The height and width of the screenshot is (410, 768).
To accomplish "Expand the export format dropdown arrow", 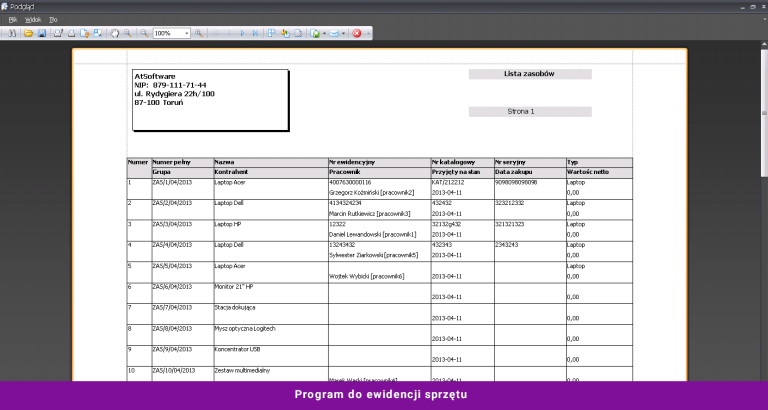I will [x=324, y=33].
